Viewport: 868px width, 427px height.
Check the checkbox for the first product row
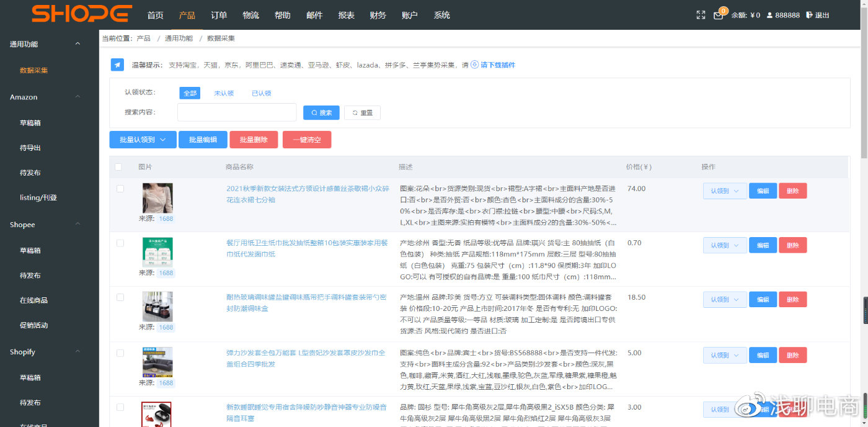point(120,189)
